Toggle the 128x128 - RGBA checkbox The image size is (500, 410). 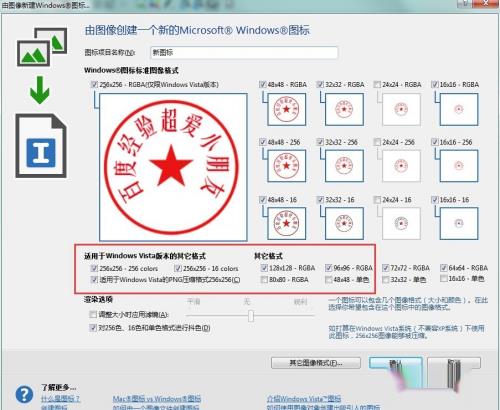(264, 268)
